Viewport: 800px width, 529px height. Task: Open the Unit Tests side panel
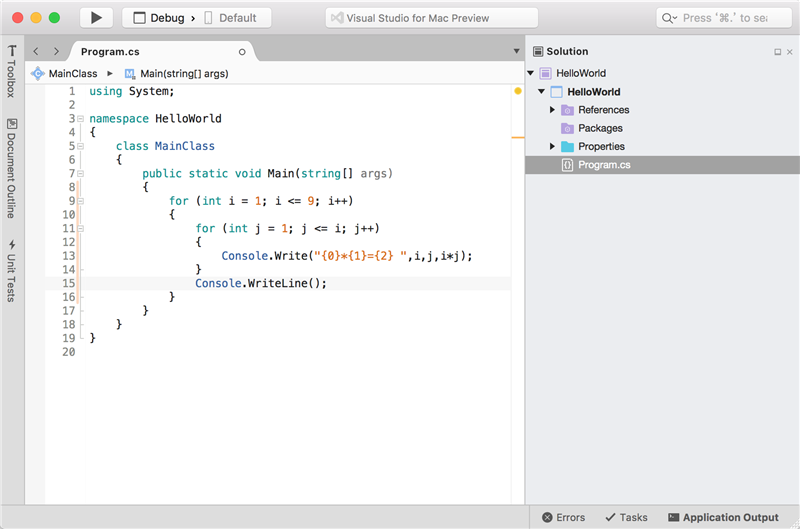[12, 271]
